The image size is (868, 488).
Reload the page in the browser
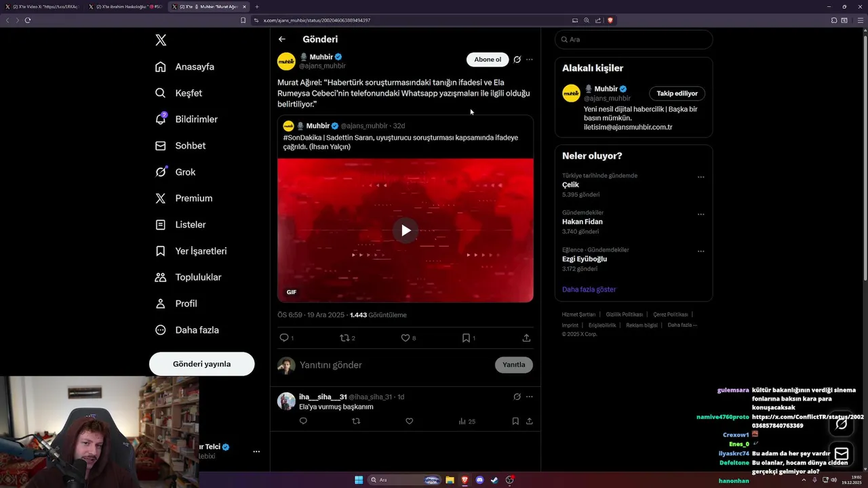(x=28, y=20)
